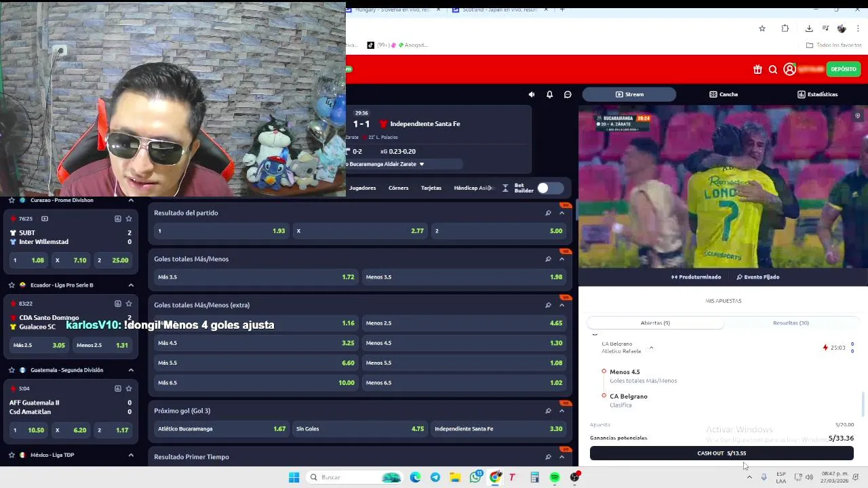Select Evento Fijado stream option
Image resolution: width=868 pixels, height=488 pixels.
tap(757, 277)
